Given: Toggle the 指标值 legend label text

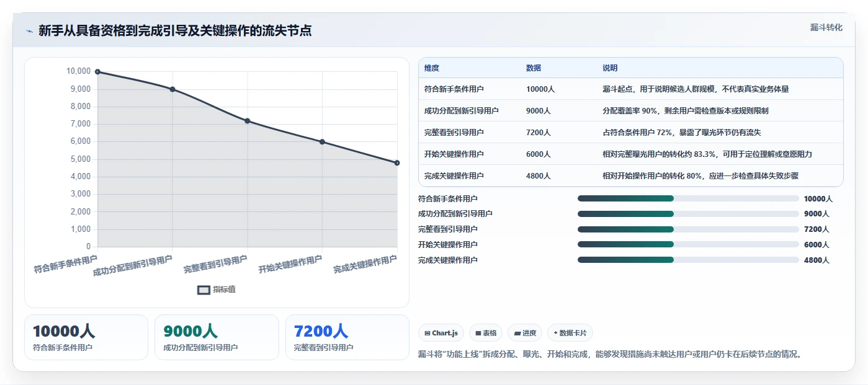Looking at the screenshot, I should [224, 290].
